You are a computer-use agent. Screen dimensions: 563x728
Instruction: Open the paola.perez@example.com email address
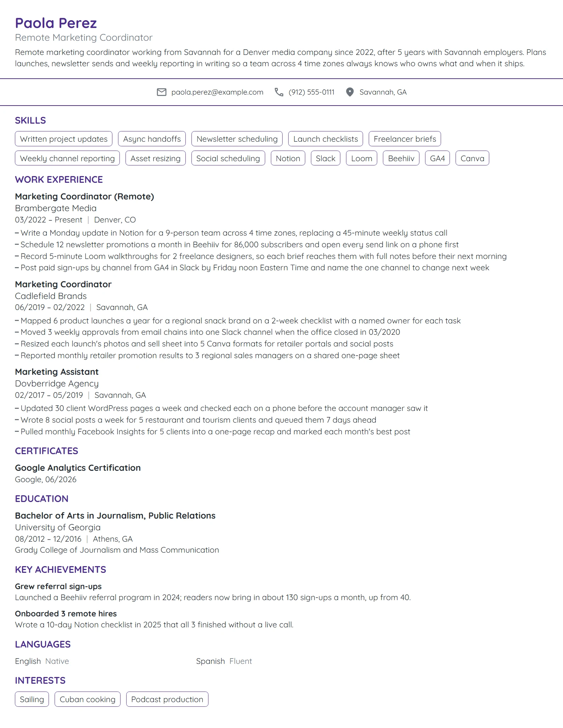(x=217, y=92)
